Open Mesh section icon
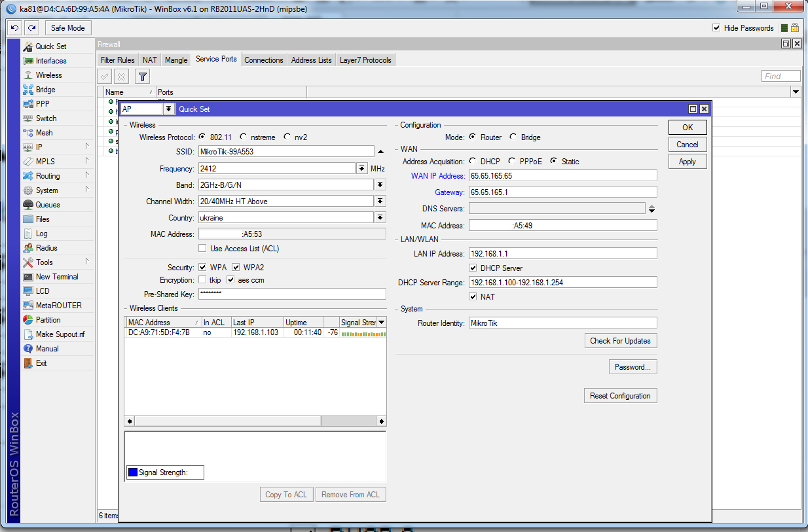The width and height of the screenshot is (808, 532). [28, 133]
